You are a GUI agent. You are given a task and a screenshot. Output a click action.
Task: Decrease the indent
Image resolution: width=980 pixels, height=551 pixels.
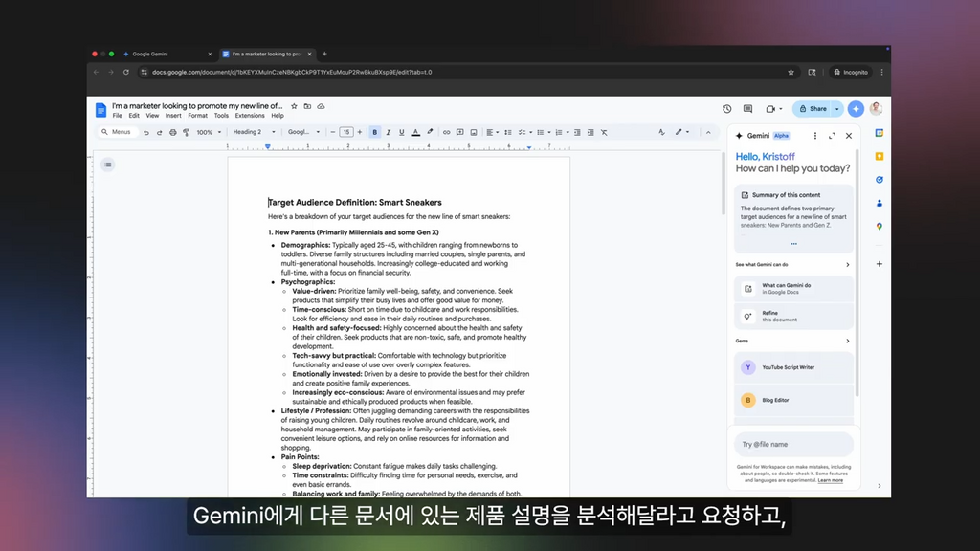point(577,132)
